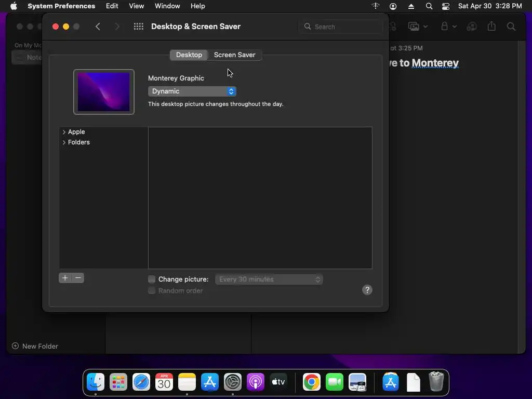Launch Google Chrome from the Dock

click(312, 382)
